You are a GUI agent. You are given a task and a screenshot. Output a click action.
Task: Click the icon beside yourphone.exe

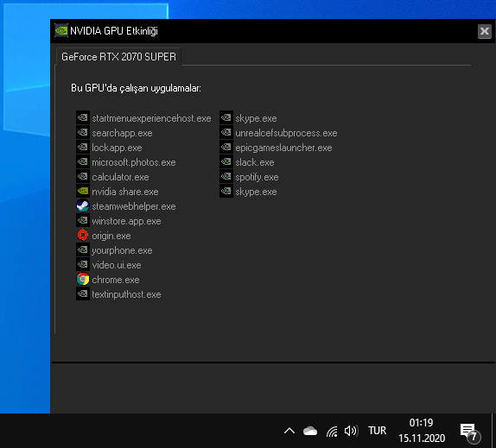(83, 250)
